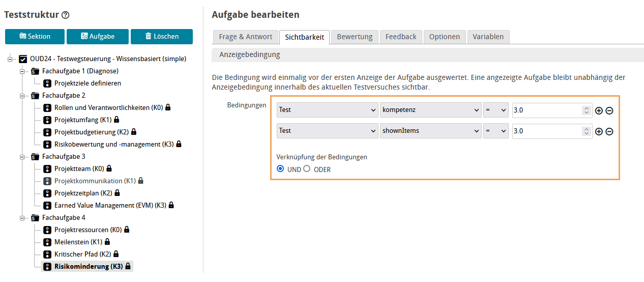Click the checkbox icon of OUD24 test root
Image resolution: width=644 pixels, height=282 pixels.
click(x=23, y=59)
